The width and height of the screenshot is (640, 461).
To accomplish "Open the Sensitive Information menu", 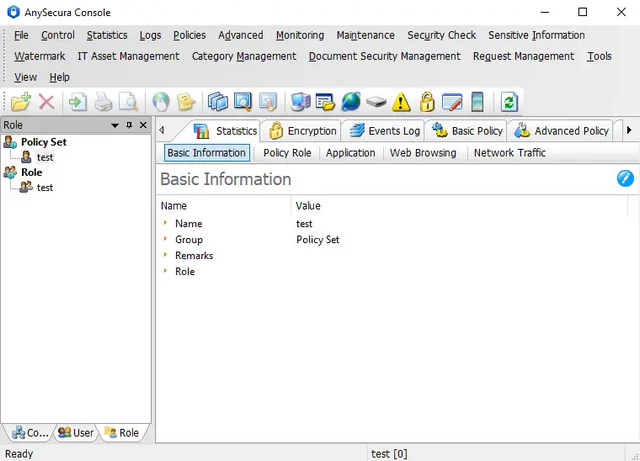I will [x=536, y=36].
